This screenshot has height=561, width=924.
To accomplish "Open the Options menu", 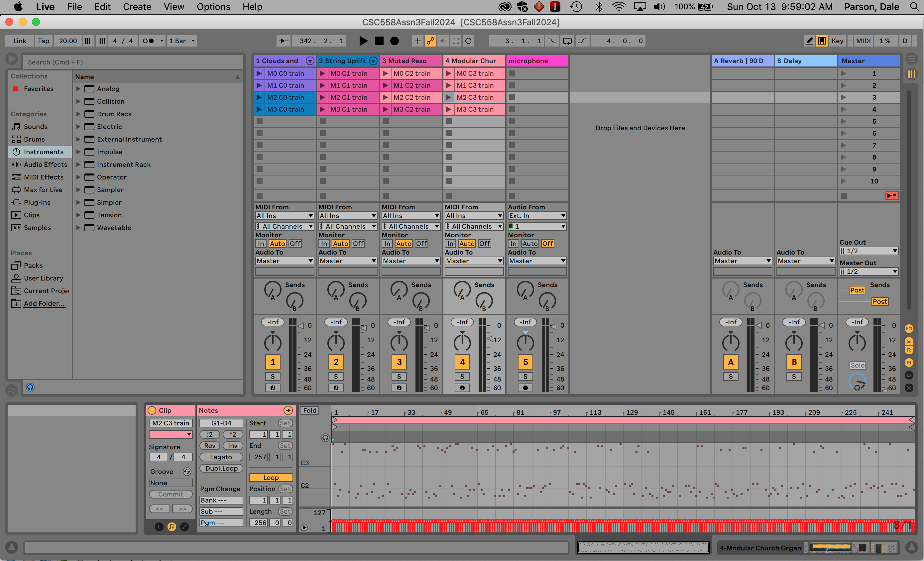I will tap(213, 7).
